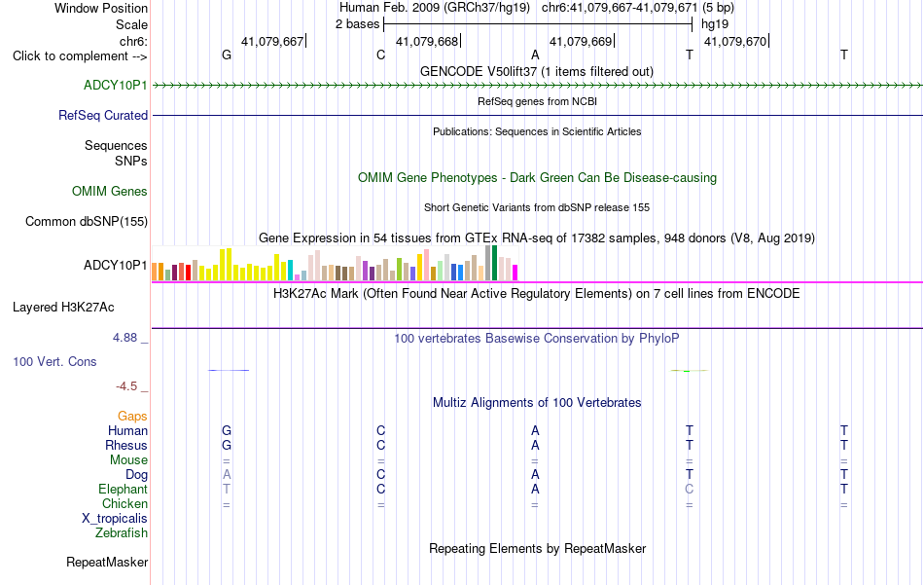
Task: Open the 100 Vert. Cons track label
Action: 54,361
